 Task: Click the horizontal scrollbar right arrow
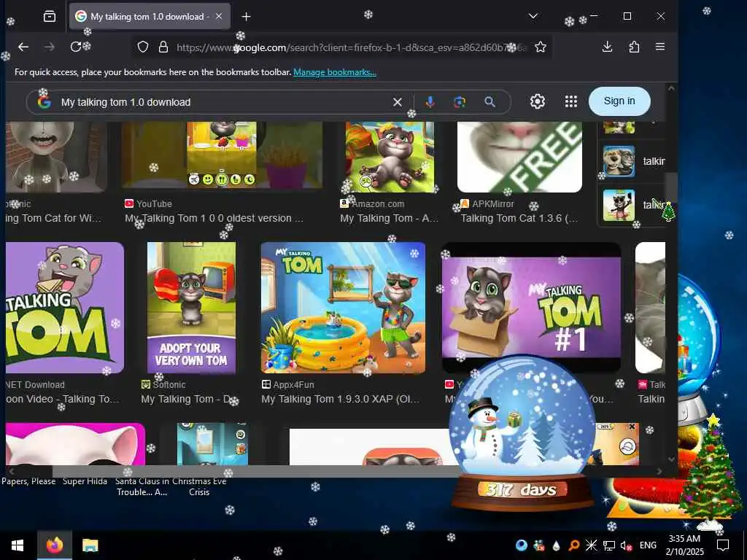(x=659, y=472)
